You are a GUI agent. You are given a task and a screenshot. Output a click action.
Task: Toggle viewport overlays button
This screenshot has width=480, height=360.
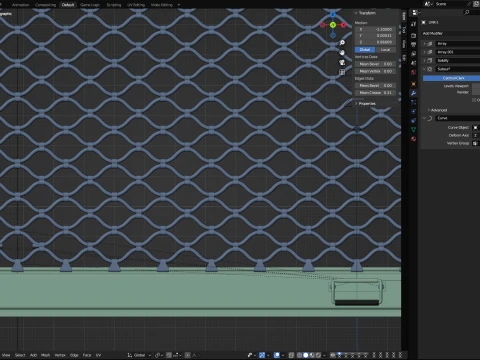click(277, 355)
